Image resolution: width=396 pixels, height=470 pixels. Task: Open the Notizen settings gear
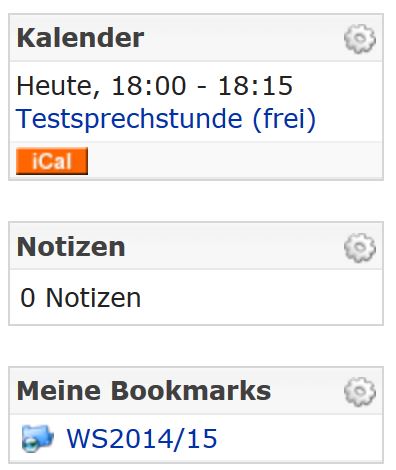pyautogui.click(x=360, y=248)
